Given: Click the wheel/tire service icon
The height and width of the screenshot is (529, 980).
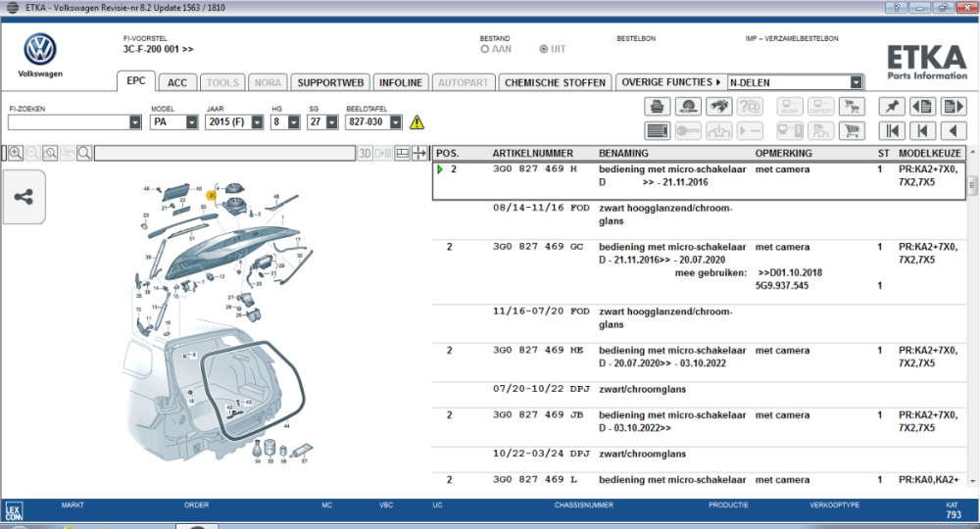Looking at the screenshot, I should pos(688,106).
